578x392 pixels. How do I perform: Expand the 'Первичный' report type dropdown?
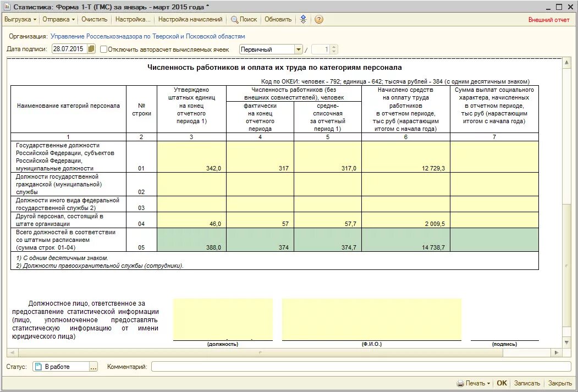(298, 49)
